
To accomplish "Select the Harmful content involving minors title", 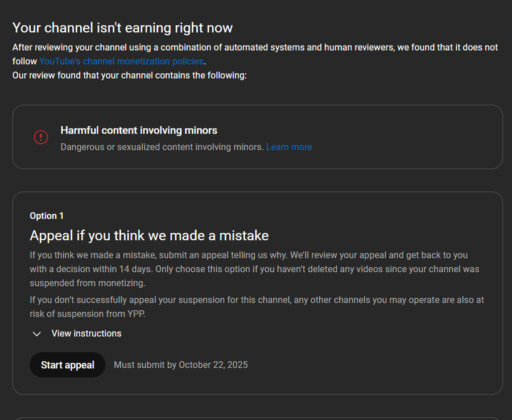I will tap(139, 131).
